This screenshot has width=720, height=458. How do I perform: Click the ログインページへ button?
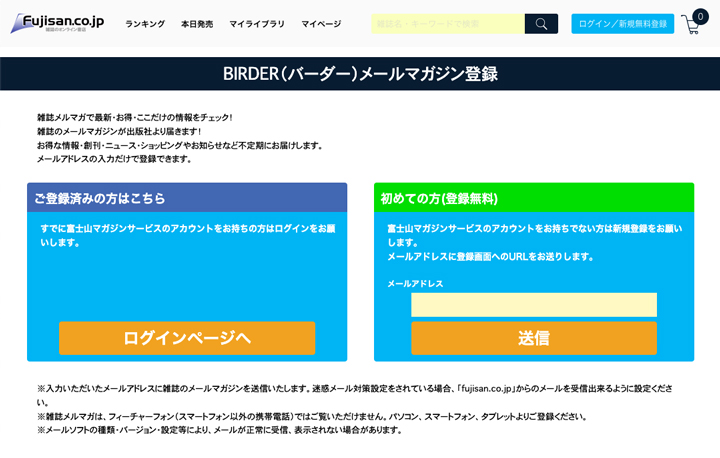[x=187, y=338]
